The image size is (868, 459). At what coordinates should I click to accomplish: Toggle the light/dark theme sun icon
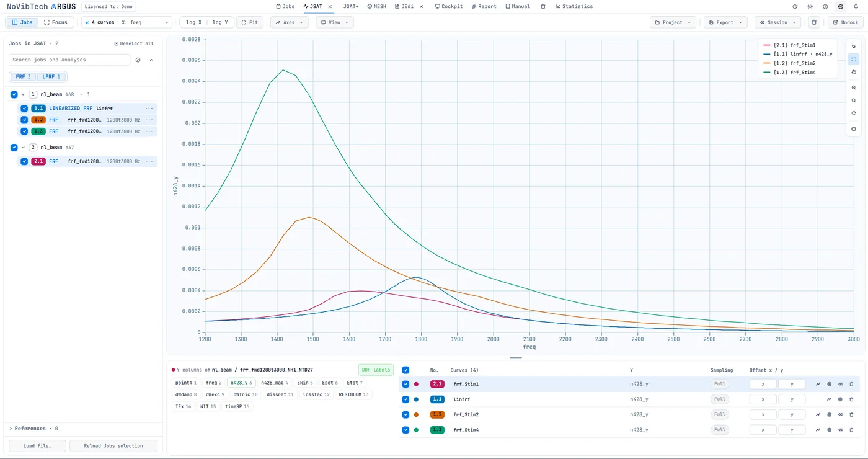[810, 6]
